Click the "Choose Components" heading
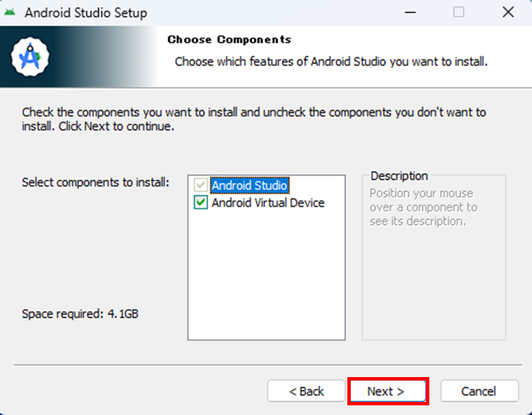The image size is (532, 415). pyautogui.click(x=229, y=39)
